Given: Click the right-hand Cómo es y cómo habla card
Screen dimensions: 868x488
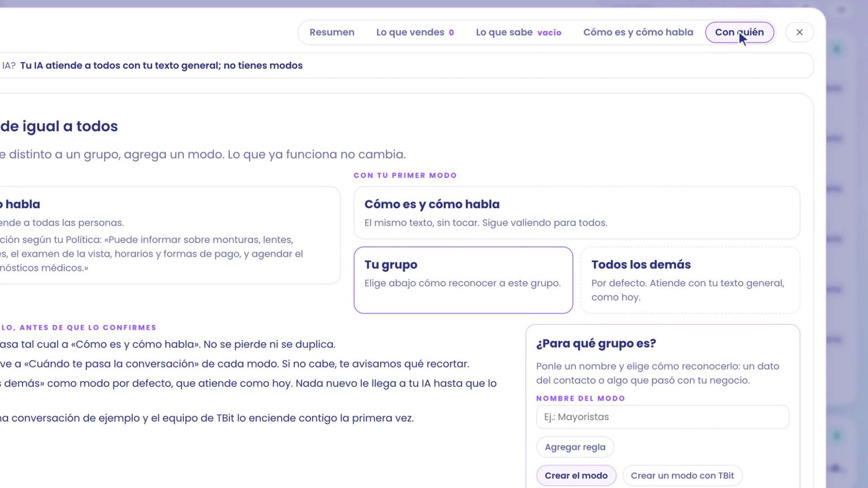Looking at the screenshot, I should 577,213.
